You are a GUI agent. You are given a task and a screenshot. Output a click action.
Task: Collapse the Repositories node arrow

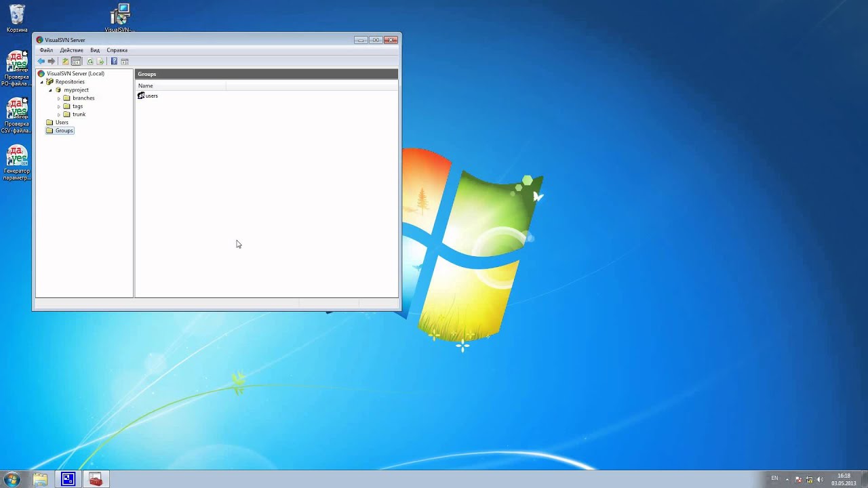pyautogui.click(x=41, y=82)
